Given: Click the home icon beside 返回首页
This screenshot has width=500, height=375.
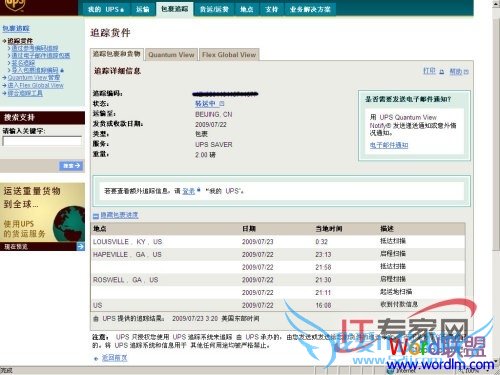Looking at the screenshot, I should click(x=96, y=359).
